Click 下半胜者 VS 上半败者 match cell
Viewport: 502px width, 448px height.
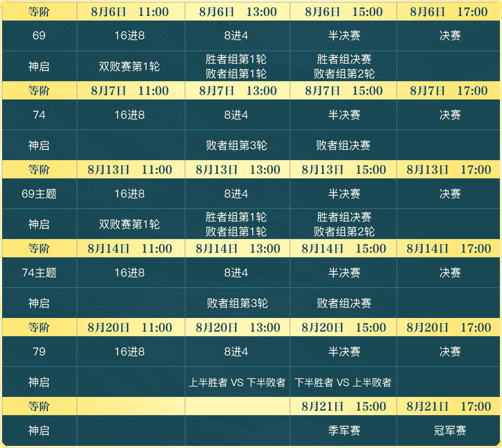tap(343, 382)
